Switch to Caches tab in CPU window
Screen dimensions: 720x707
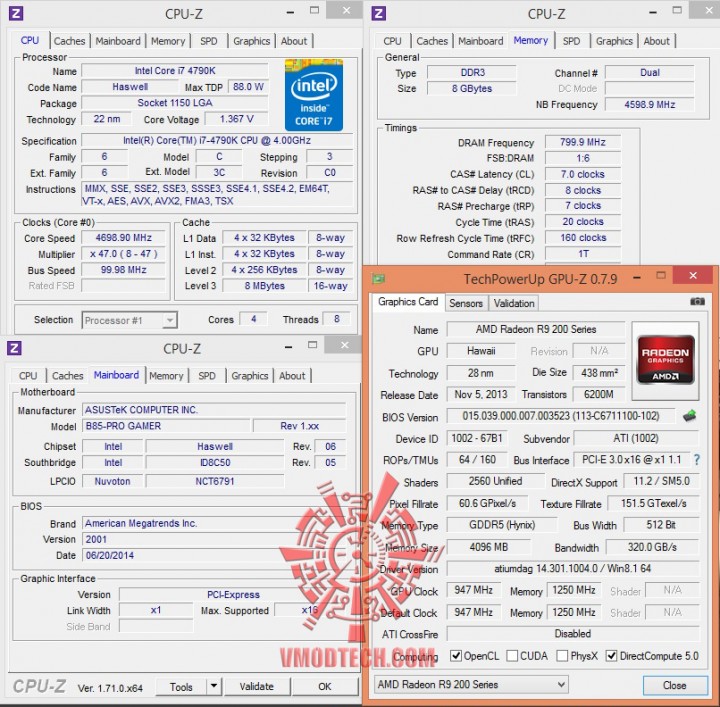(69, 41)
